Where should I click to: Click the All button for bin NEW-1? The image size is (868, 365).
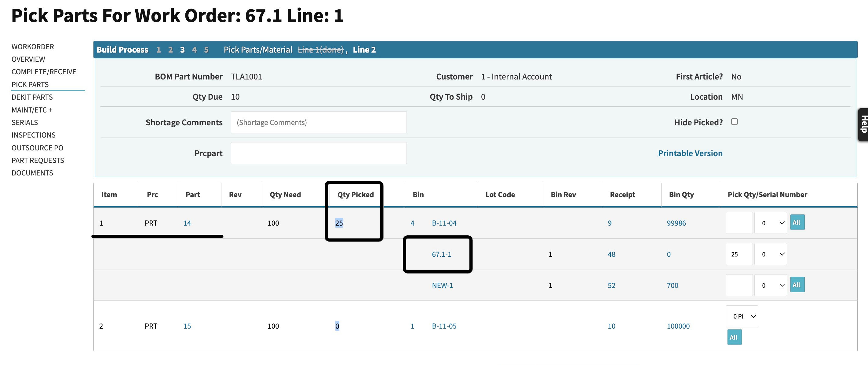797,285
